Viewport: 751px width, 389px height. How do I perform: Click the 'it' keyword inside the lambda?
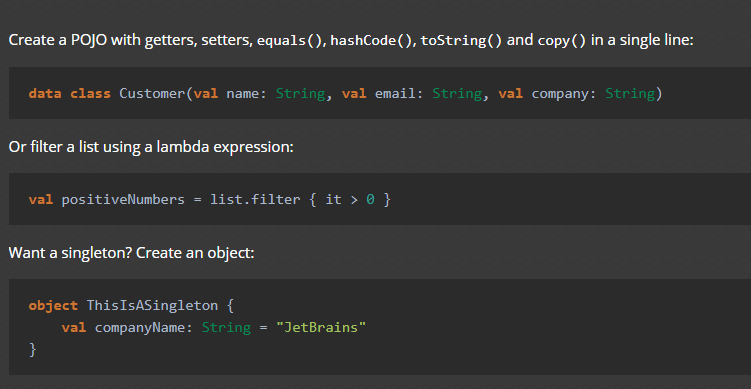pyautogui.click(x=333, y=199)
